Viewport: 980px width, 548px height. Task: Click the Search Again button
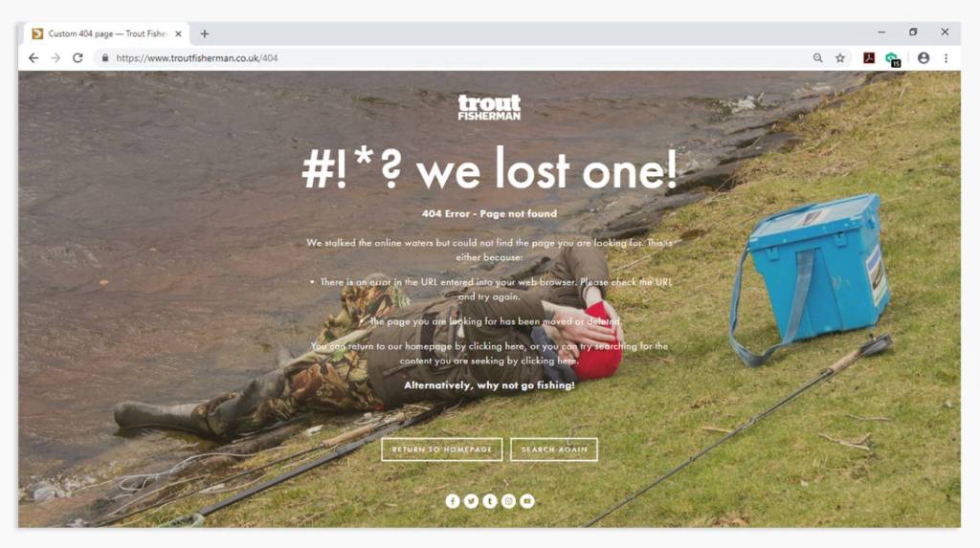click(x=554, y=449)
